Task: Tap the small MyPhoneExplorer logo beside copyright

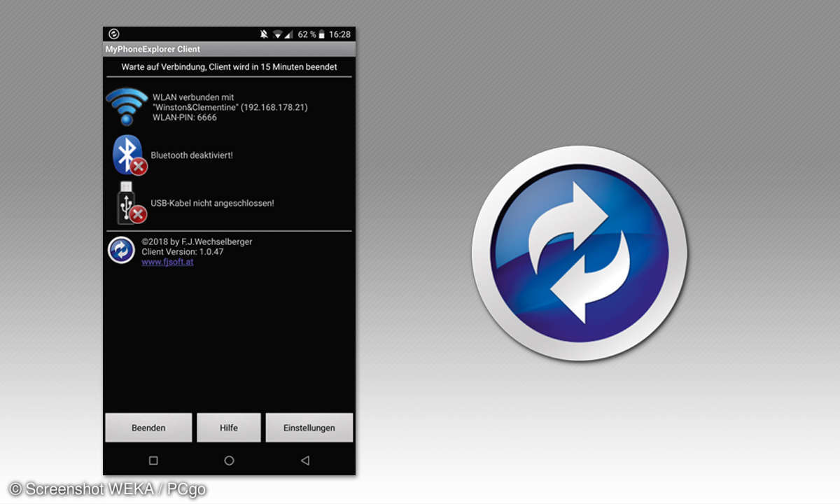Action: pos(121,251)
